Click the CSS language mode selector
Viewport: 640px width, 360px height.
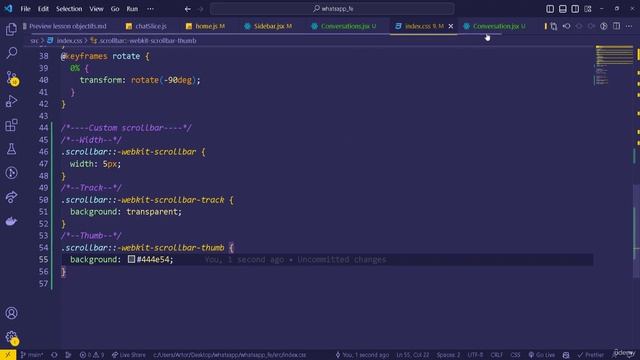coord(515,355)
